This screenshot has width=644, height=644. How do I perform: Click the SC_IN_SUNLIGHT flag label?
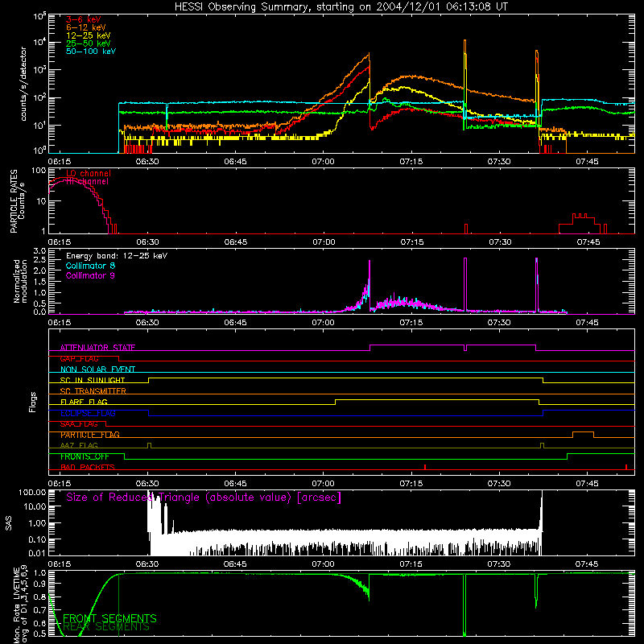[x=93, y=380]
